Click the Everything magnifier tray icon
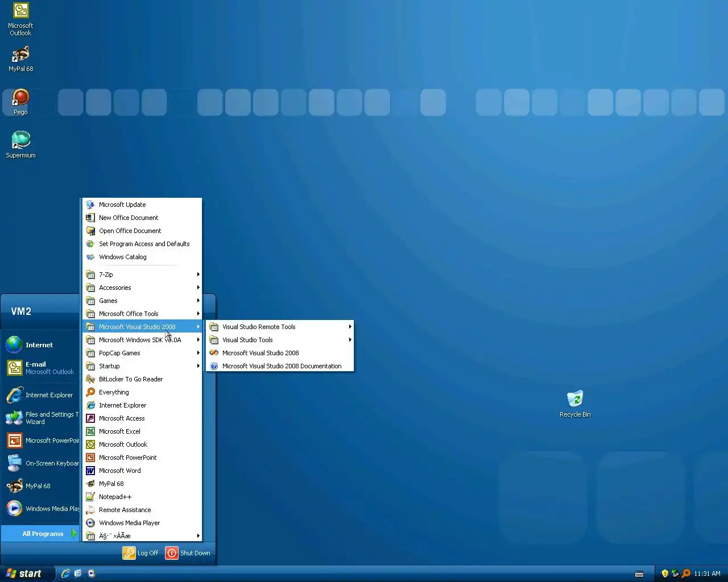 (686, 573)
